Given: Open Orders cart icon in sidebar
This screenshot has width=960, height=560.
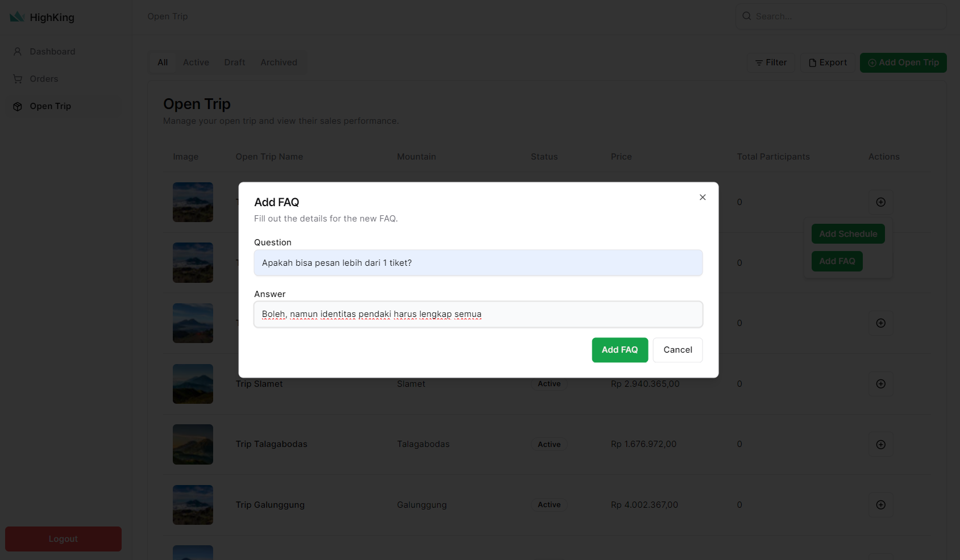Looking at the screenshot, I should (18, 79).
